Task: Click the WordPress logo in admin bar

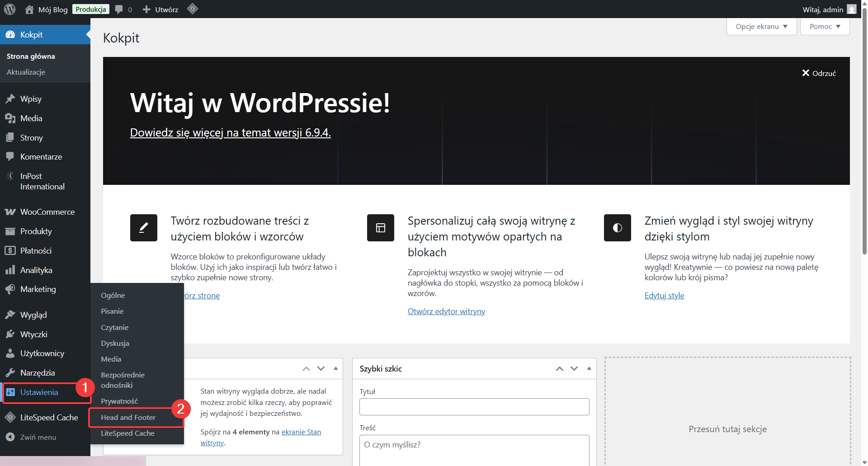Action: pyautogui.click(x=9, y=9)
